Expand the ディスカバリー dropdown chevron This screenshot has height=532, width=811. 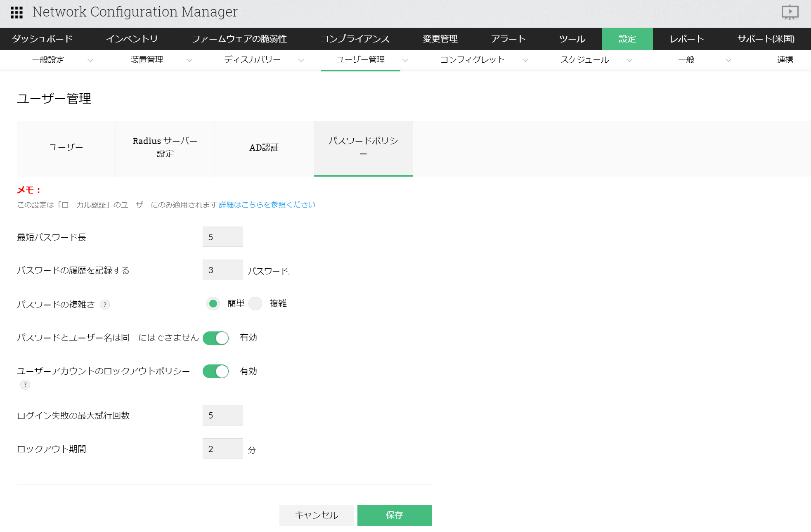tap(301, 60)
